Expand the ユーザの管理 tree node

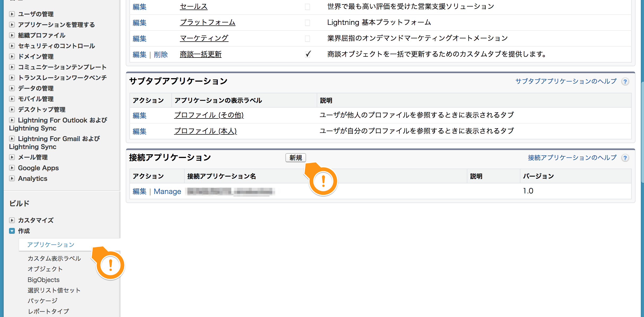(x=12, y=14)
